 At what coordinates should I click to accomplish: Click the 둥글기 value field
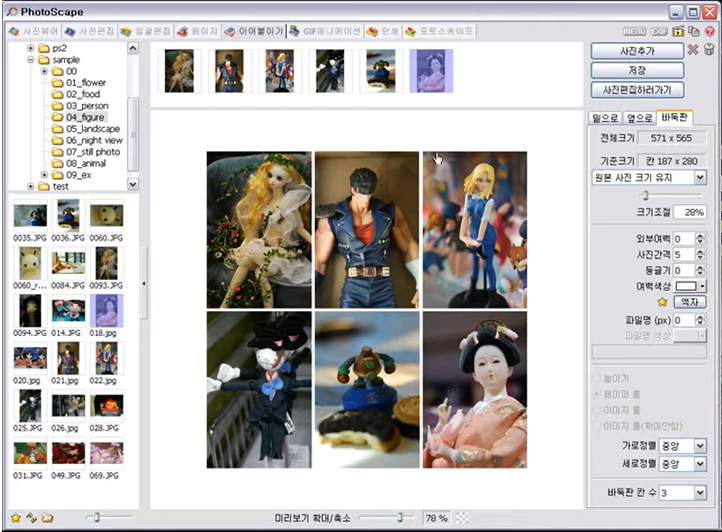coord(684,270)
